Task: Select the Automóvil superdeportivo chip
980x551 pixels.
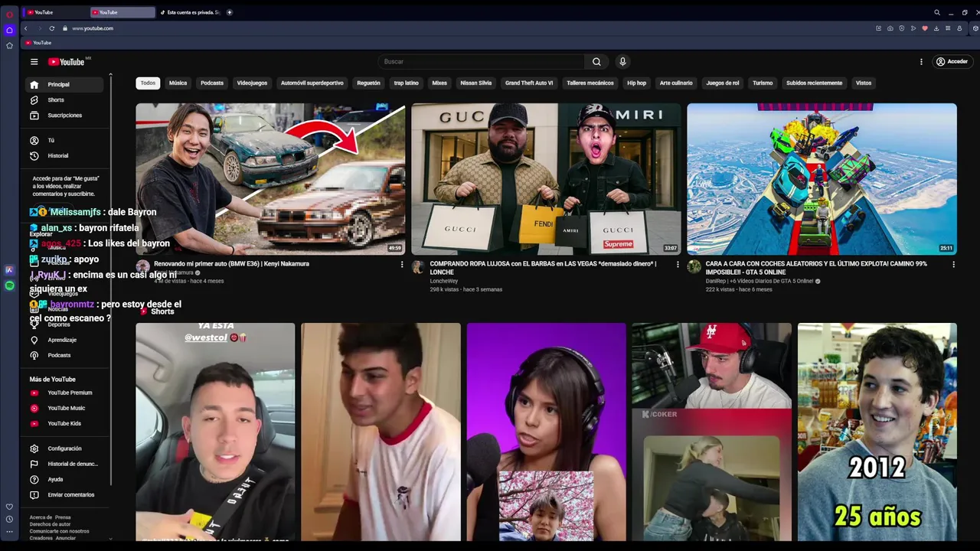Action: pos(312,83)
